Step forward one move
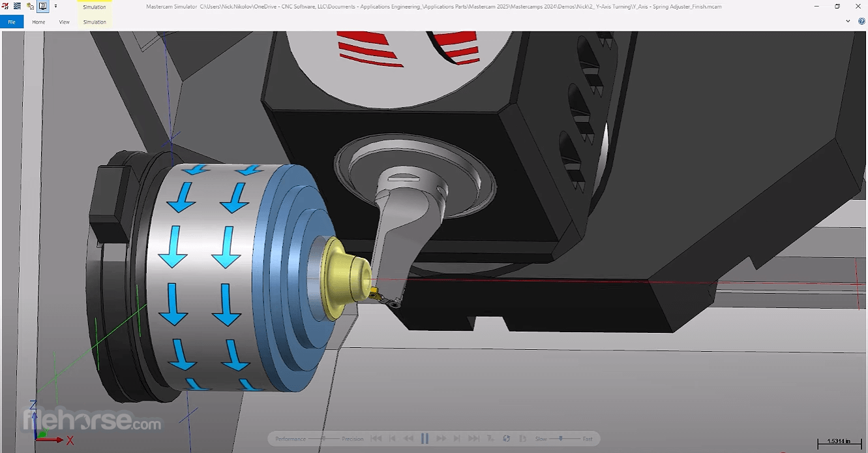Screen dimensions: 868x453 click(x=457, y=439)
